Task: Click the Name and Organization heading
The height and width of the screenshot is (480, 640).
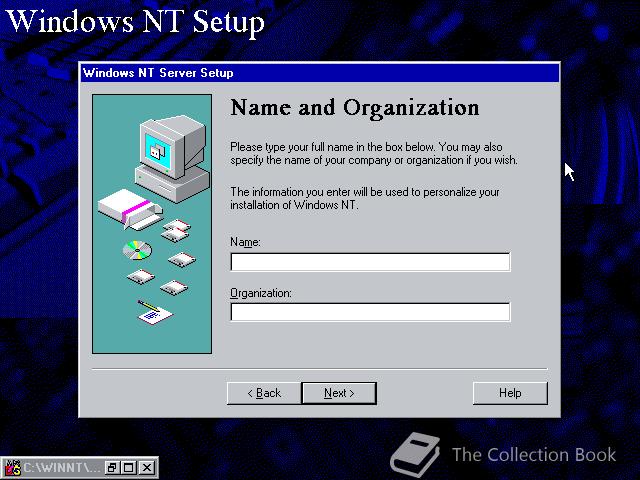Action: point(355,108)
